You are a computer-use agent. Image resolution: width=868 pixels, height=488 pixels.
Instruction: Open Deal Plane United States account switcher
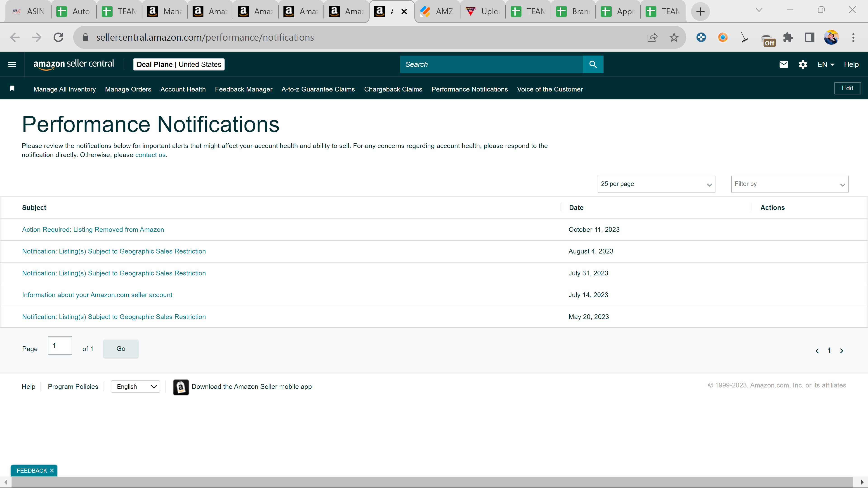[179, 64]
